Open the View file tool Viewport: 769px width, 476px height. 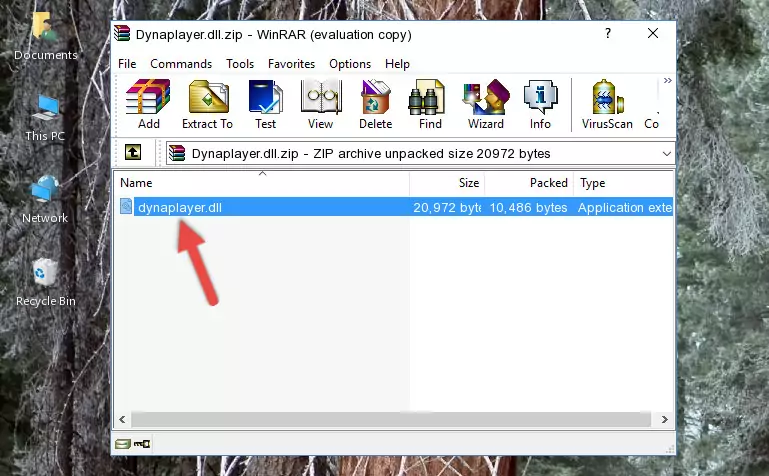tap(321, 104)
